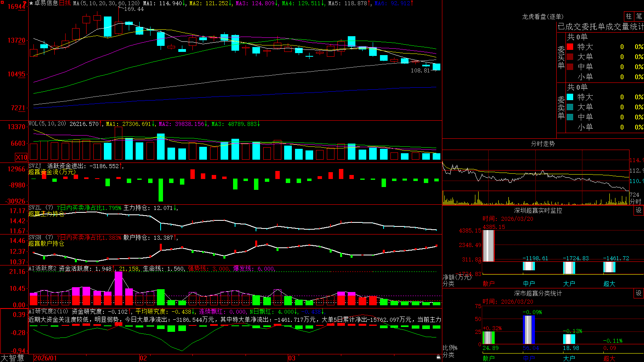Image resolution: width=644 pixels, height=362 pixels.
Task: Click the 超大 label under 实时监控 chart
Action: (x=609, y=284)
